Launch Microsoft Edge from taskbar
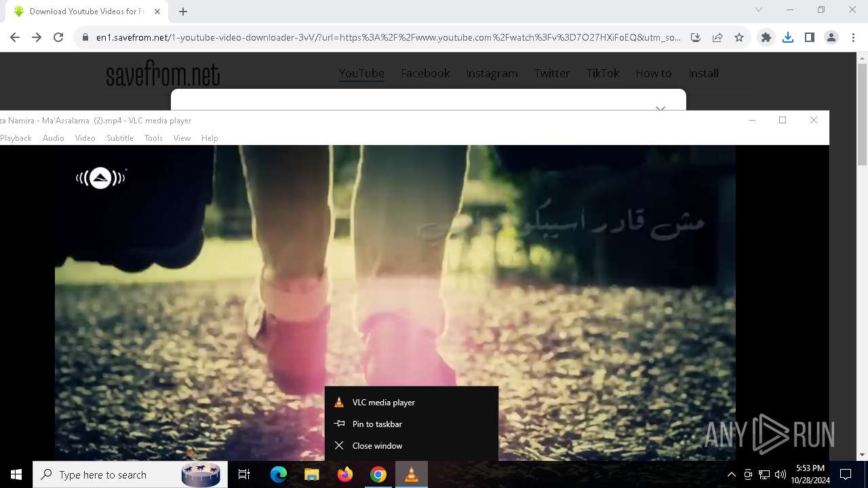Image resolution: width=868 pixels, height=488 pixels. (x=279, y=474)
